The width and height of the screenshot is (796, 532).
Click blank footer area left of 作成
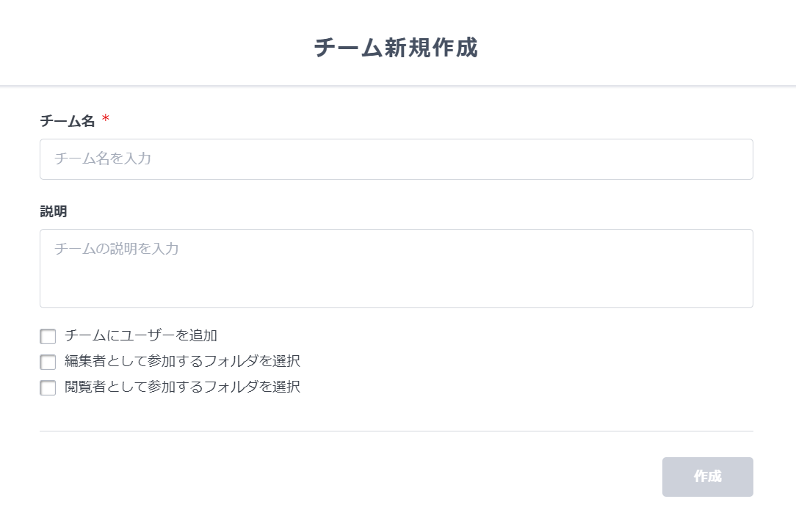330,477
